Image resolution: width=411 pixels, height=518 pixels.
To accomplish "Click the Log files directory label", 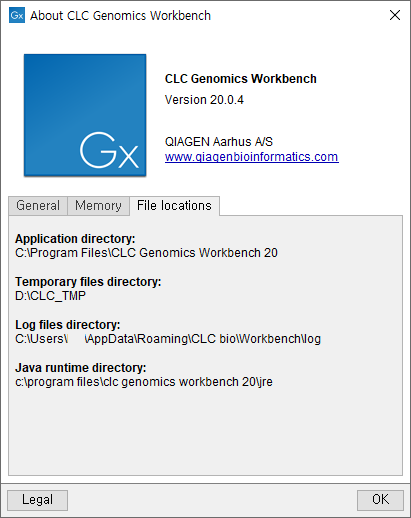I will (68, 325).
